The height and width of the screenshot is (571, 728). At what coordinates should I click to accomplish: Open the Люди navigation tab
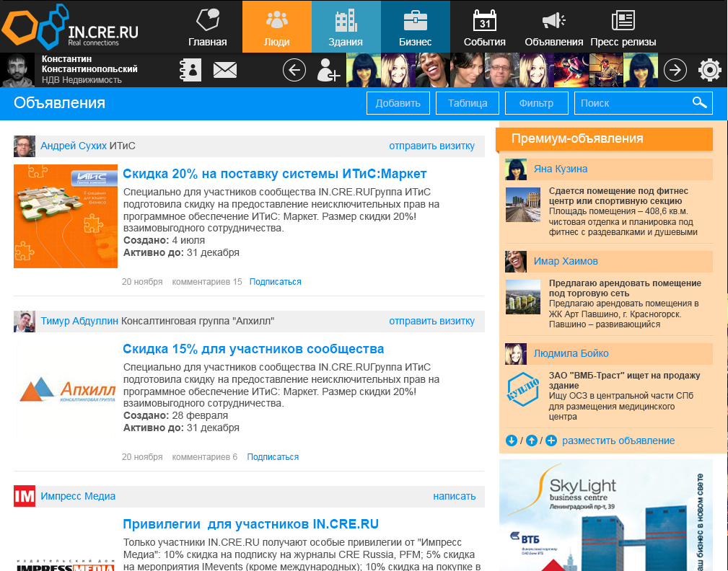277,27
